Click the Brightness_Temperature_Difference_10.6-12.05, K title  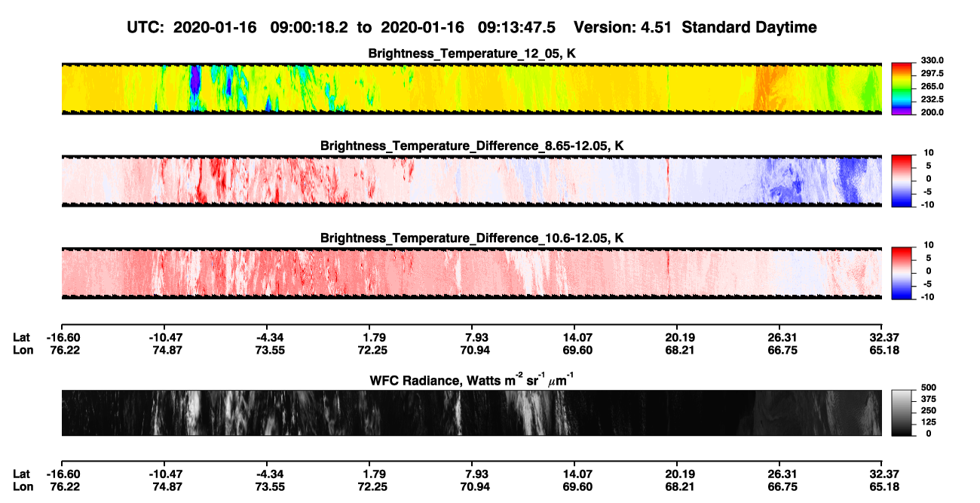(472, 238)
